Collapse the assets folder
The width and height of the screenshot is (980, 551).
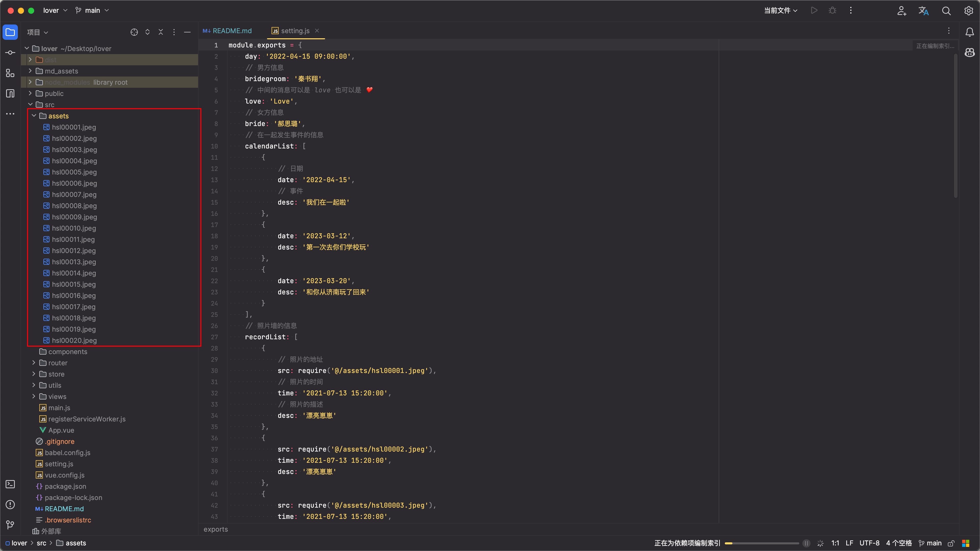[34, 116]
